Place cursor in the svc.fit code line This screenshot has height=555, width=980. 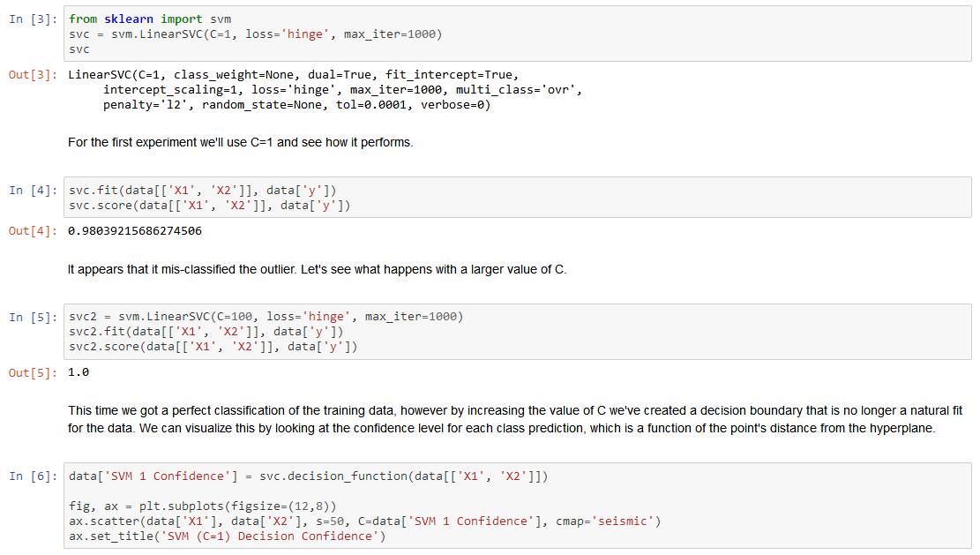pyautogui.click(x=202, y=191)
